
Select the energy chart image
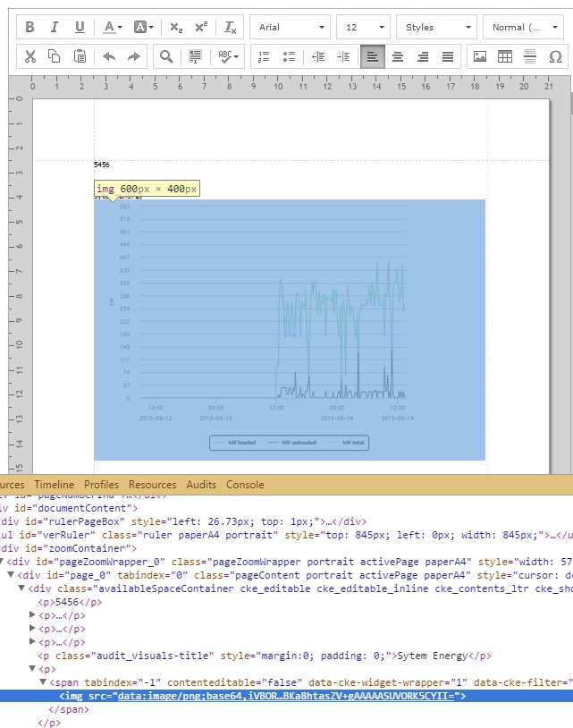point(290,330)
